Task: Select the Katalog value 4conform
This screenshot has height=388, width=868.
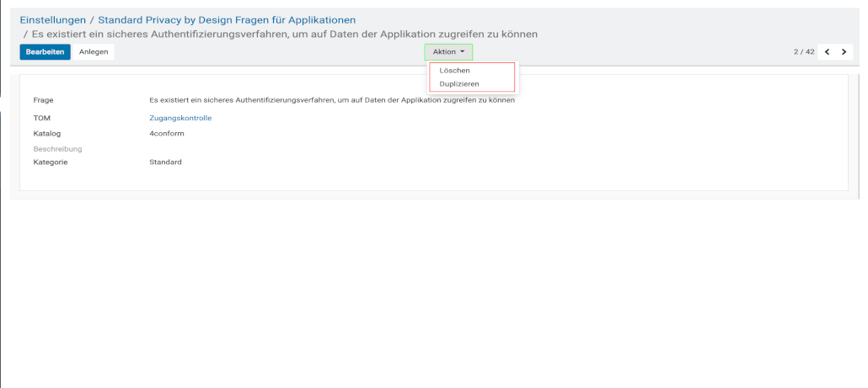Action: click(x=167, y=133)
